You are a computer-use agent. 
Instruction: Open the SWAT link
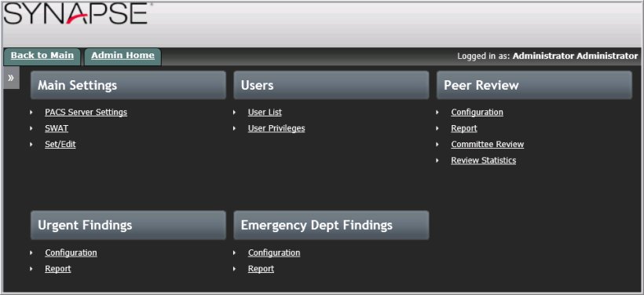(x=57, y=128)
